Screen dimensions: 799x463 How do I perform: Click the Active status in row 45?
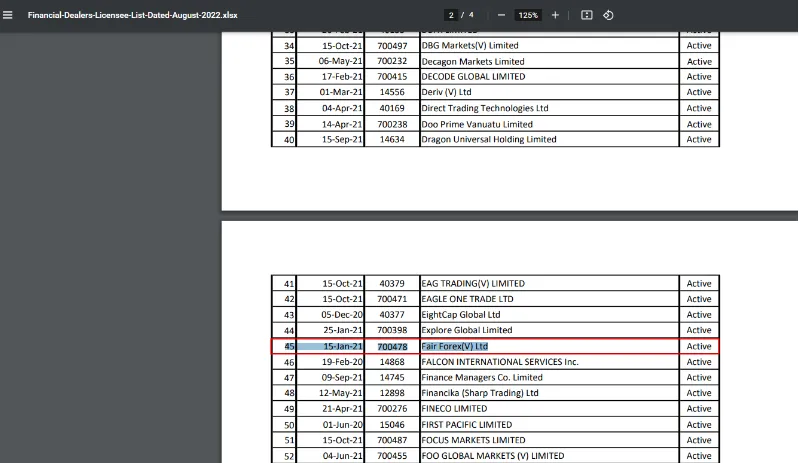coord(699,346)
